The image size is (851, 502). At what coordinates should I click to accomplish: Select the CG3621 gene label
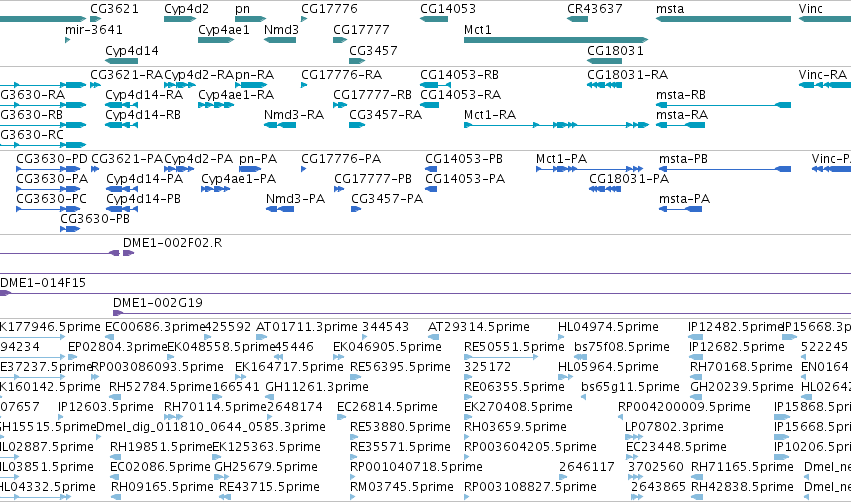[115, 9]
